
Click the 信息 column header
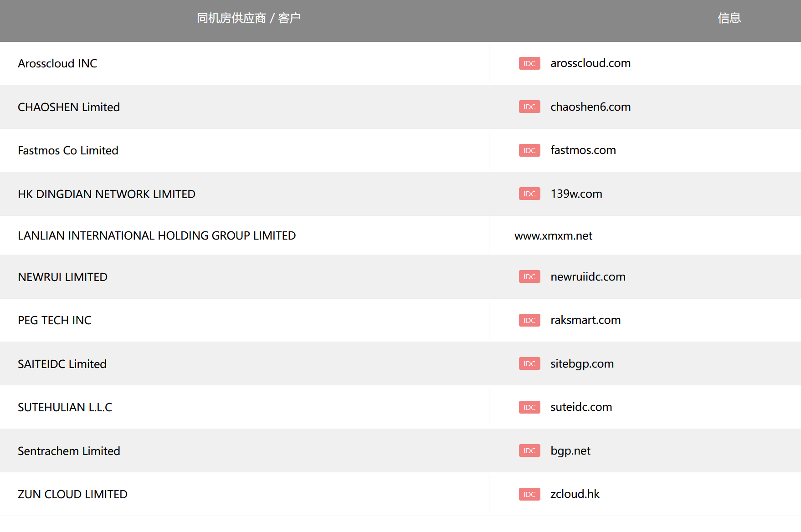coord(729,18)
